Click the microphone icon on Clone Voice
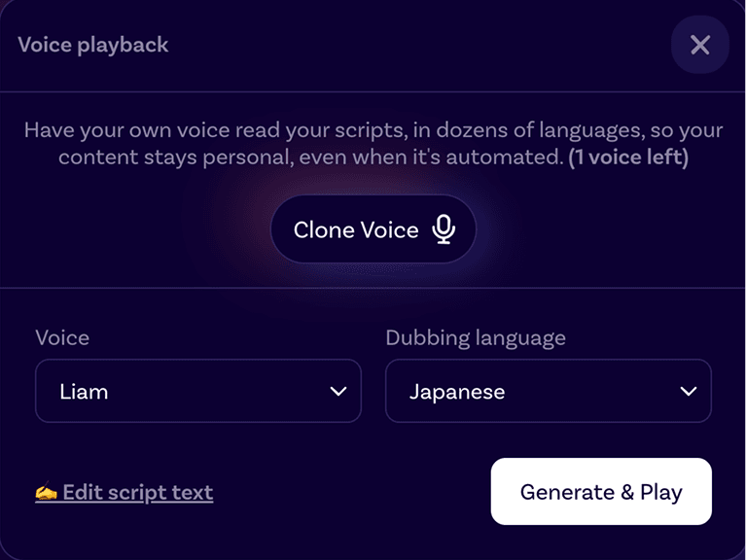This screenshot has width=746, height=560. (x=444, y=229)
